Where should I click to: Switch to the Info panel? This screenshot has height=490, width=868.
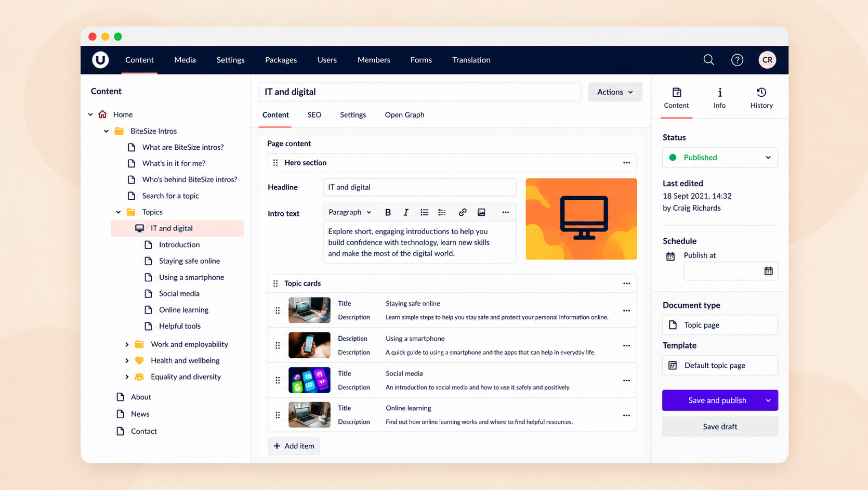(719, 98)
